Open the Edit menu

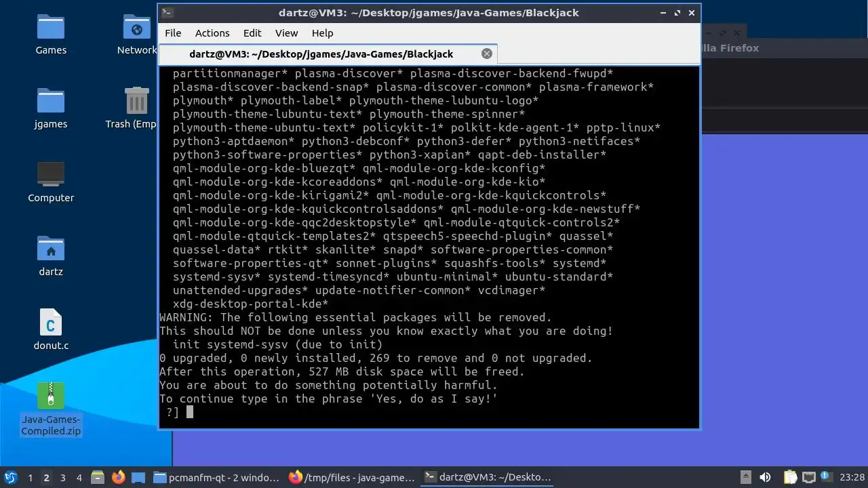252,33
